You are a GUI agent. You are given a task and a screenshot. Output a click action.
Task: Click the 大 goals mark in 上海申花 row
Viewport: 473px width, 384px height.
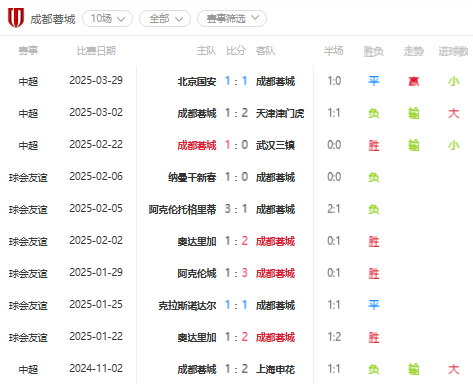(x=454, y=369)
